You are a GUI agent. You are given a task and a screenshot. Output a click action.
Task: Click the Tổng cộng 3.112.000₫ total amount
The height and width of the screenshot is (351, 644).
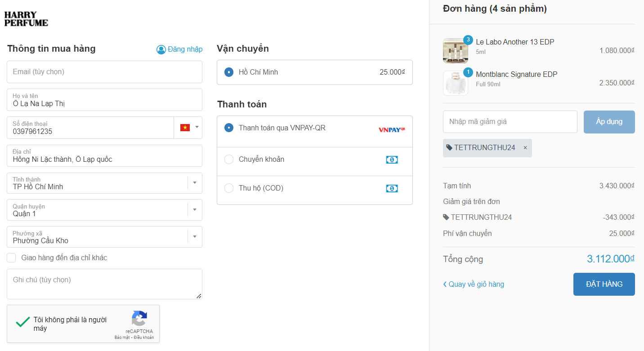(x=611, y=259)
